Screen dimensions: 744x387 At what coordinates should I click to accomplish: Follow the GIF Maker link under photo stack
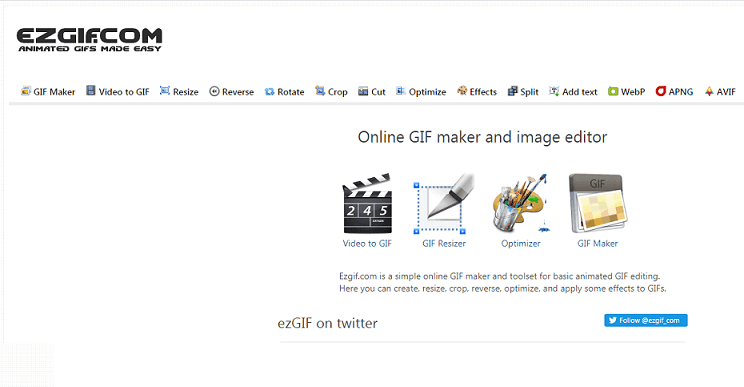pos(598,244)
